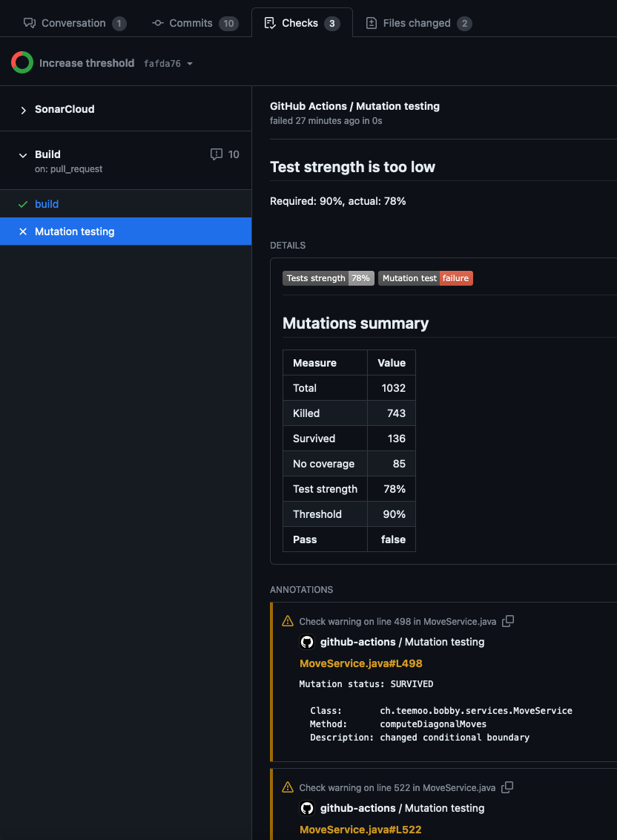Click the Tests strength 78% badge
The height and width of the screenshot is (840, 617).
pyautogui.click(x=328, y=278)
